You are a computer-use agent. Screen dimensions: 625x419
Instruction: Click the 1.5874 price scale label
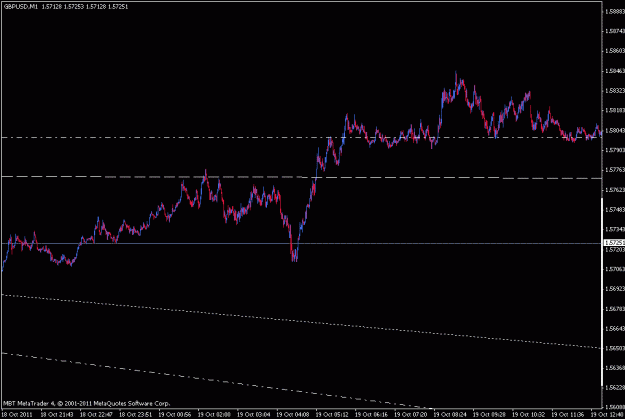tap(615, 31)
